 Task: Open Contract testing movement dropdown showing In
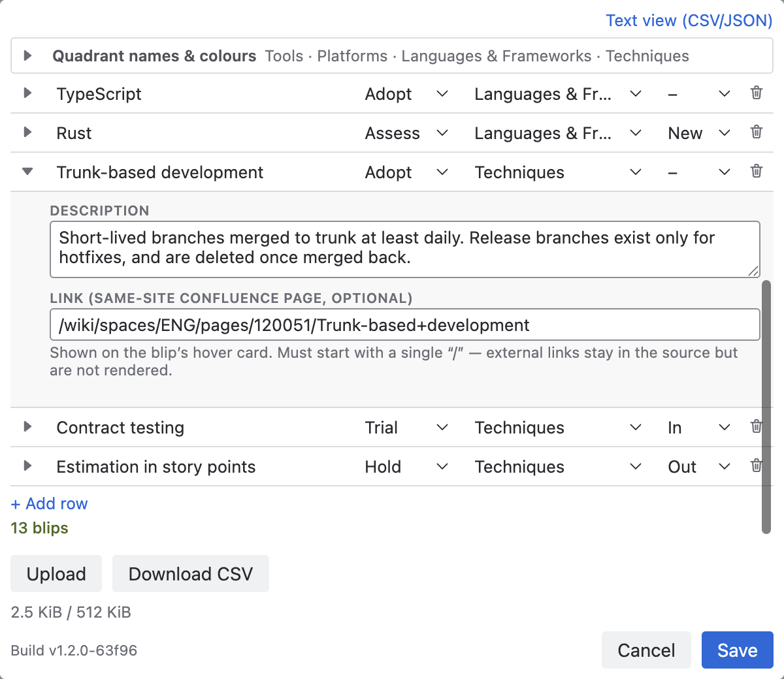point(699,428)
